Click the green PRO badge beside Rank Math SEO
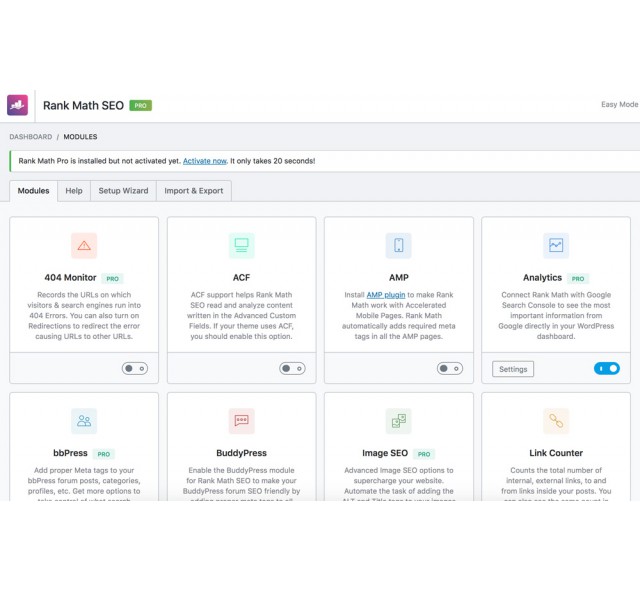640x590 pixels. 140,106
